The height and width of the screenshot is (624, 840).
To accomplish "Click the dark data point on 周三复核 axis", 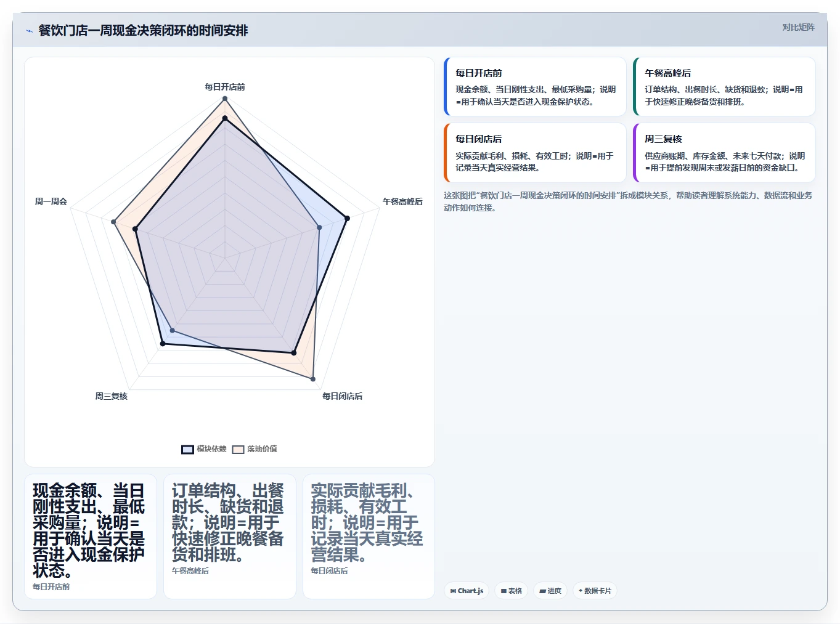I will coord(163,344).
